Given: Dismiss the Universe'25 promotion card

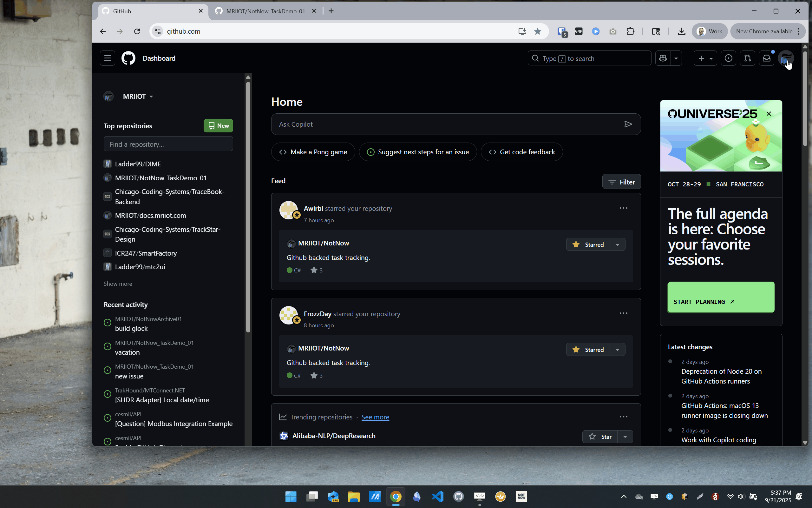Looking at the screenshot, I should click(769, 114).
